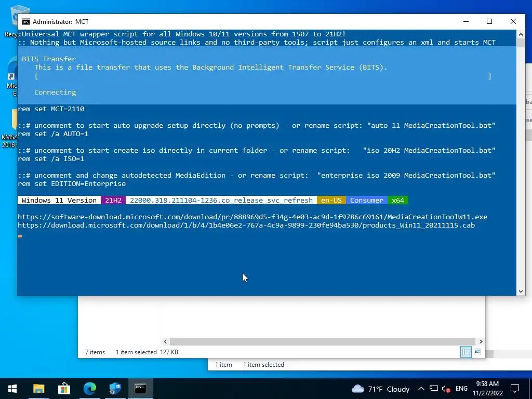Click '1 item selected 127 KB' status text
This screenshot has height=399, width=532.
[x=147, y=352]
